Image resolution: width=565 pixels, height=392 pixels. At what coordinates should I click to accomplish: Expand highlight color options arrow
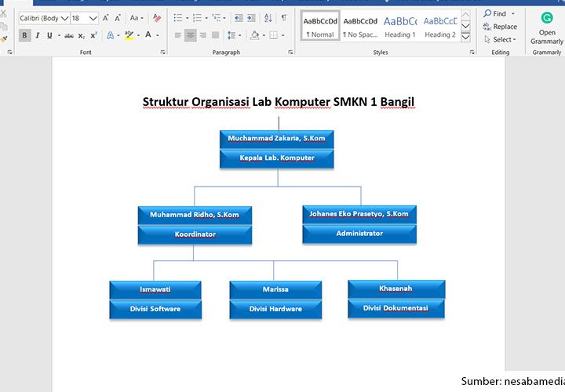click(138, 35)
